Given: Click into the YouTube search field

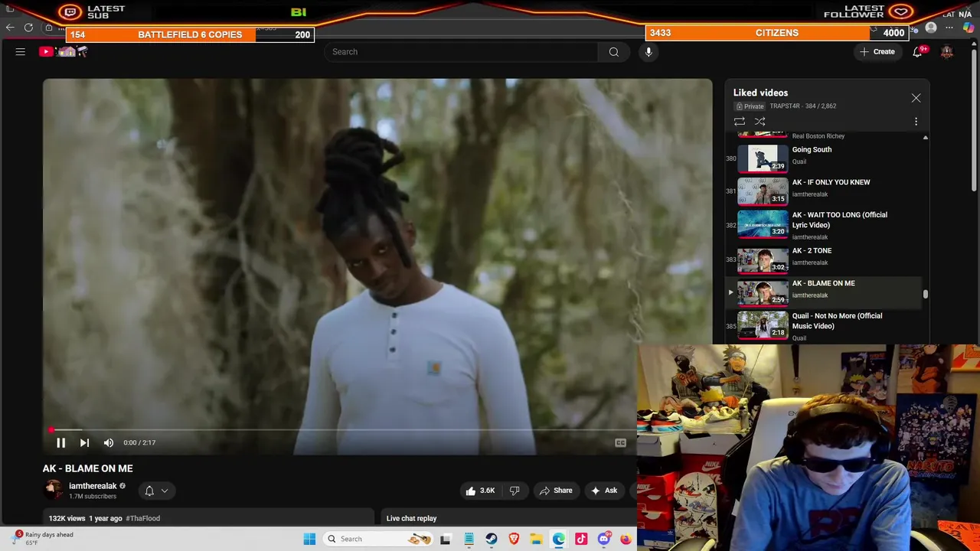Looking at the screenshot, I should pyautogui.click(x=461, y=51).
